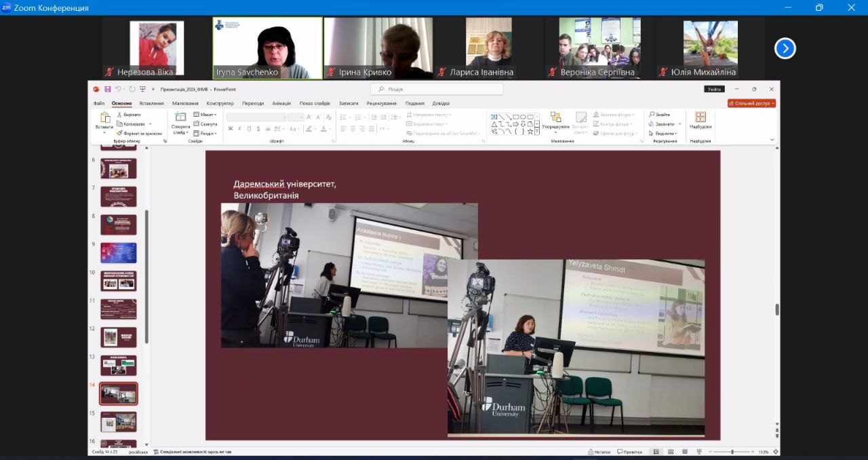Viewport: 868px width, 460px height.
Task: Open the Вставлення ribbon tab
Action: pyautogui.click(x=151, y=103)
